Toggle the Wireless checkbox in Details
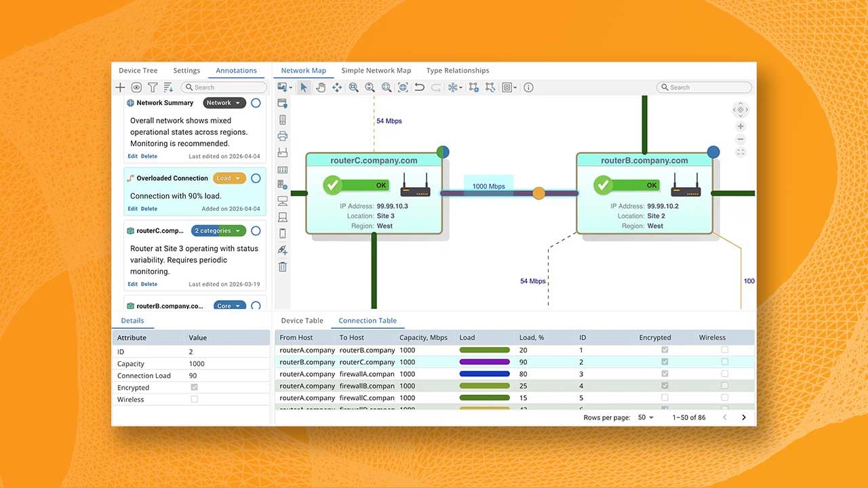 tap(195, 399)
